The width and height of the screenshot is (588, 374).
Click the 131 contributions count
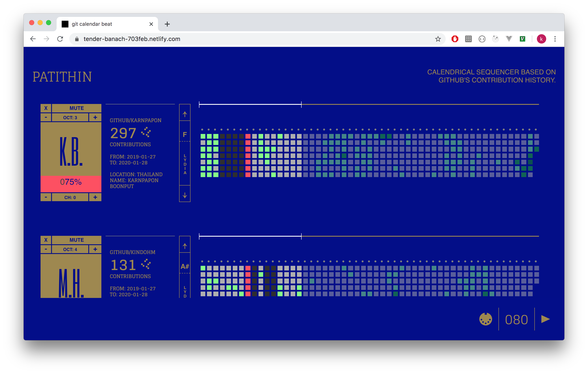pyautogui.click(x=123, y=265)
